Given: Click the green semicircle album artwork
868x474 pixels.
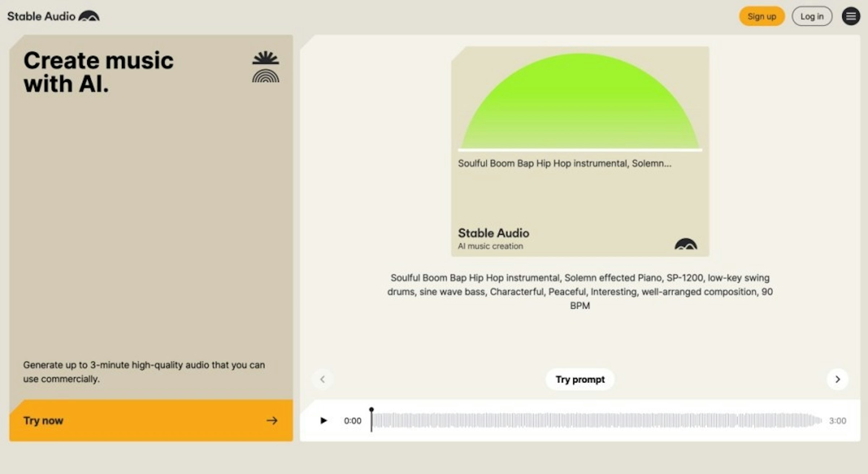Looking at the screenshot, I should (580, 101).
